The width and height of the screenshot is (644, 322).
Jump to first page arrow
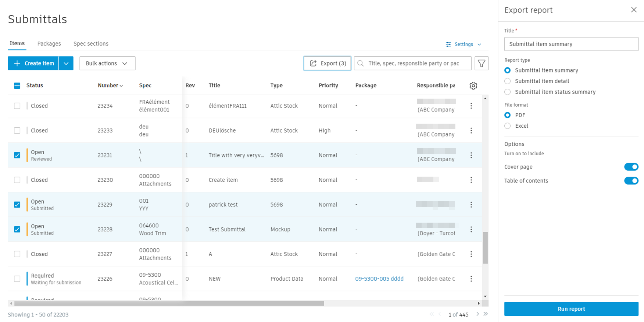(x=432, y=314)
